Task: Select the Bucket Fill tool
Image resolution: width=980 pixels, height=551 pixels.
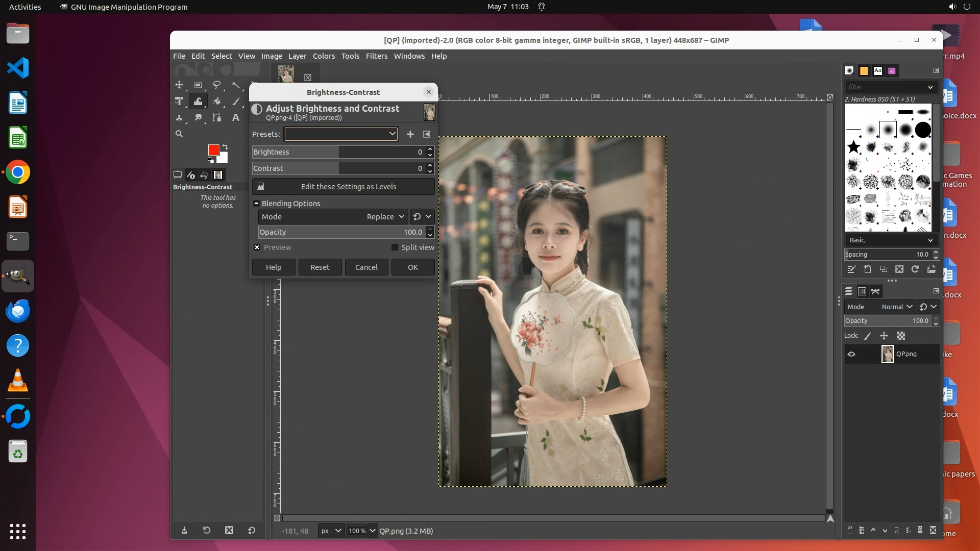Action: [217, 101]
